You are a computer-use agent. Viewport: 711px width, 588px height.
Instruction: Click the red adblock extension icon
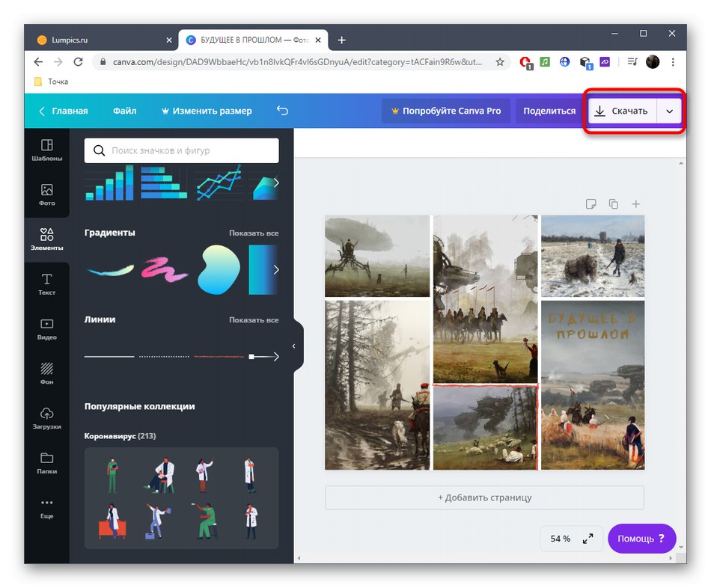click(x=526, y=63)
